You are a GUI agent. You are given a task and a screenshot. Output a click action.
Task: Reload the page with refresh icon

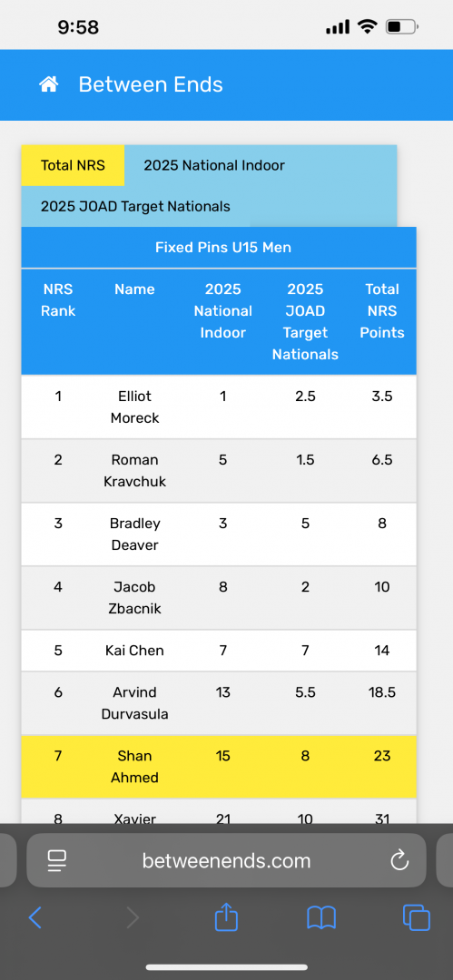[x=399, y=860]
